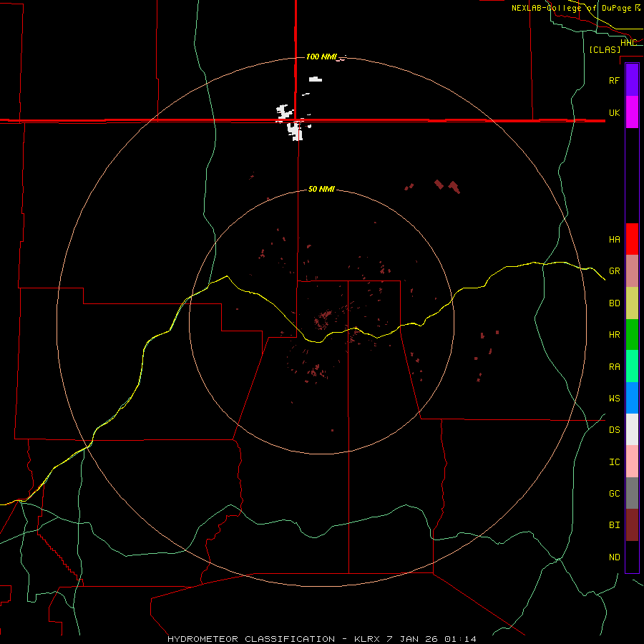Click the GR legend label

(614, 271)
